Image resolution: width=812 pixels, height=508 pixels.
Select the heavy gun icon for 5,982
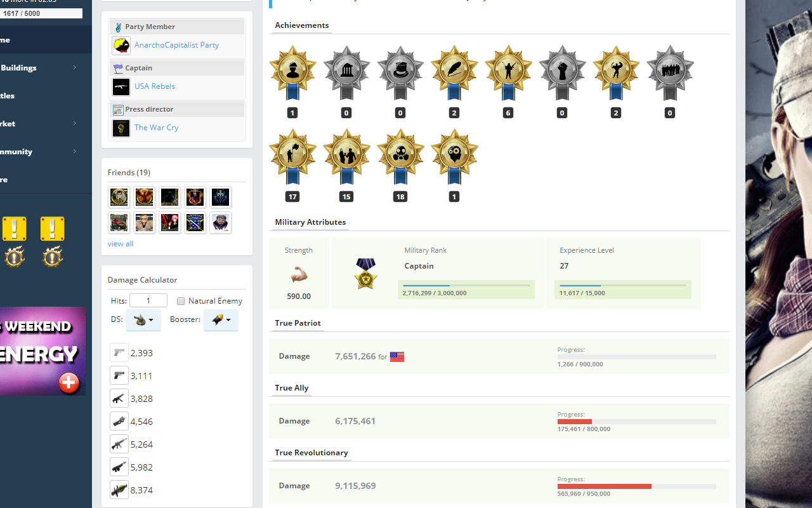pos(119,467)
